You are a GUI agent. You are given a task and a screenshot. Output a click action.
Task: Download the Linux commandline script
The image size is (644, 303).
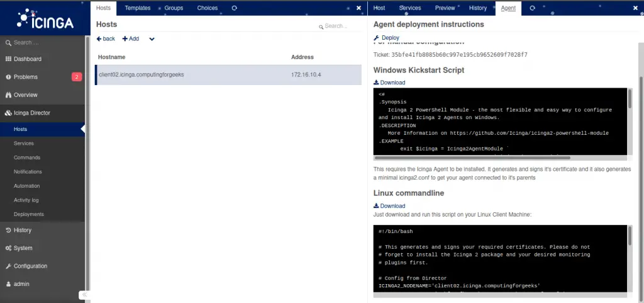389,206
